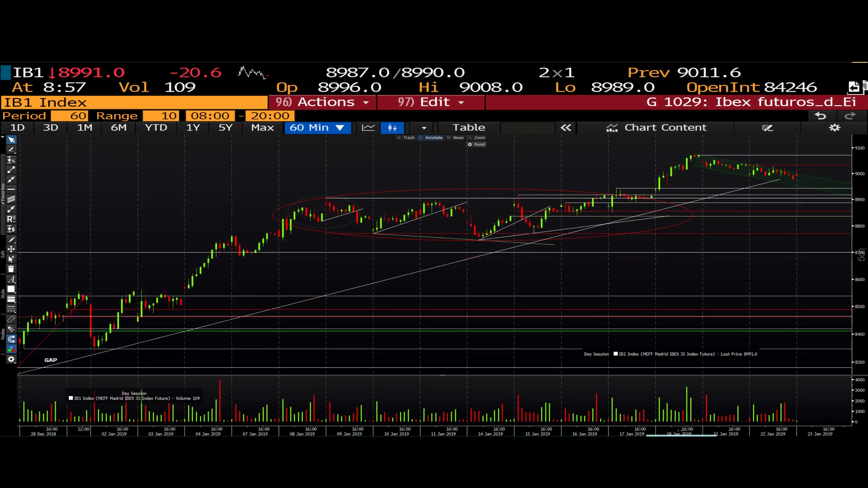Click the trash delete annotation icon
The height and width of the screenshot is (488, 868).
(x=11, y=269)
